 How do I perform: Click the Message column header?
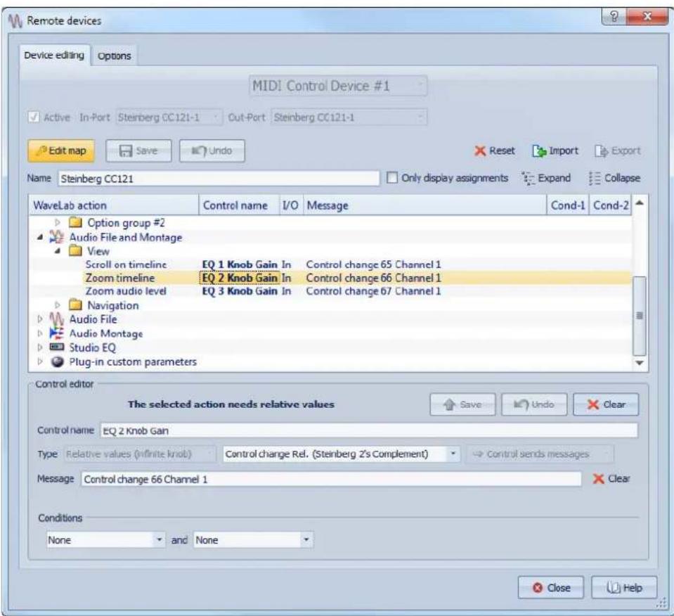click(425, 205)
